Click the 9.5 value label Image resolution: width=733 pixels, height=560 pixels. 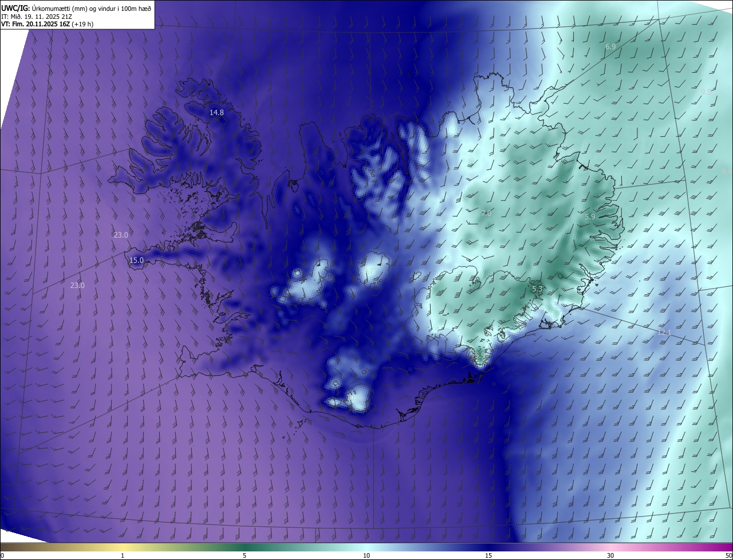tap(706, 92)
